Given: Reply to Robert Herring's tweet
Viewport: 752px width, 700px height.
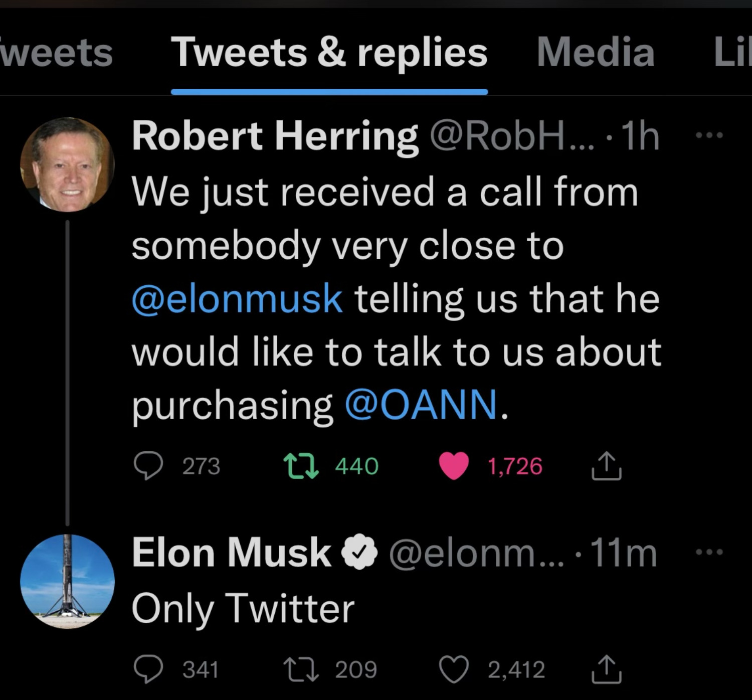Looking at the screenshot, I should 148,466.
